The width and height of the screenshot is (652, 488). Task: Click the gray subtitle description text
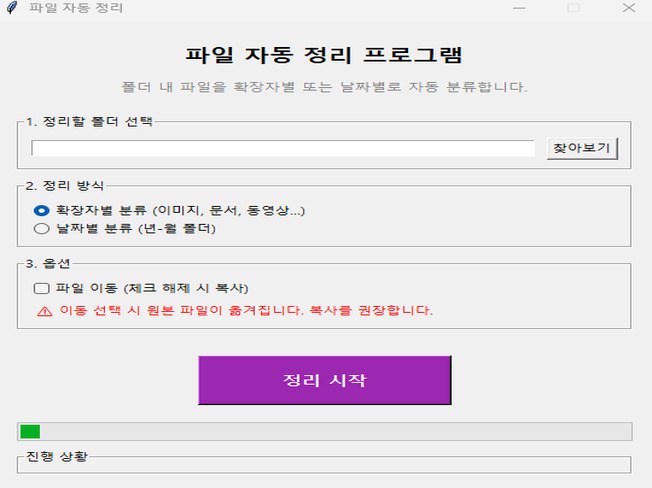pyautogui.click(x=324, y=87)
